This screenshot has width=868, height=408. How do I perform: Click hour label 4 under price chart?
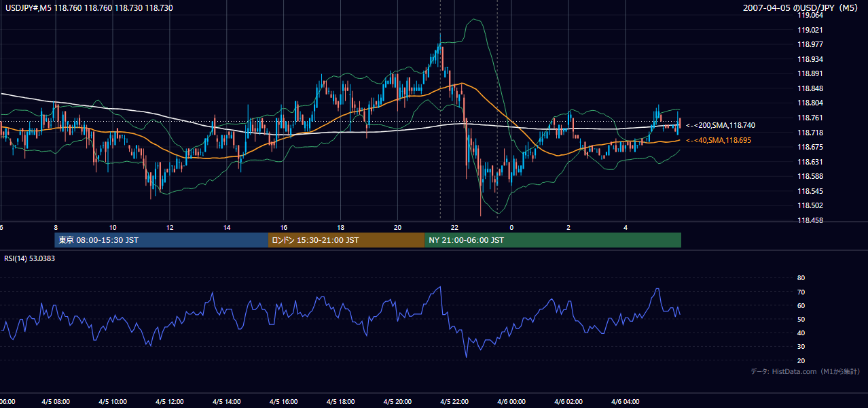(x=626, y=227)
